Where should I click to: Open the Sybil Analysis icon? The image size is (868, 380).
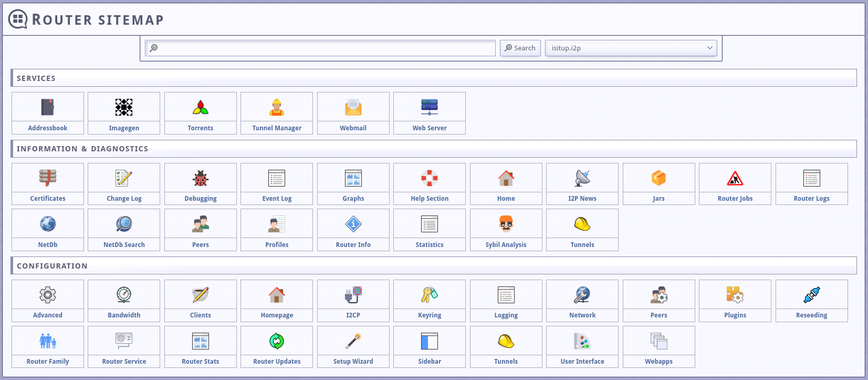tap(506, 224)
